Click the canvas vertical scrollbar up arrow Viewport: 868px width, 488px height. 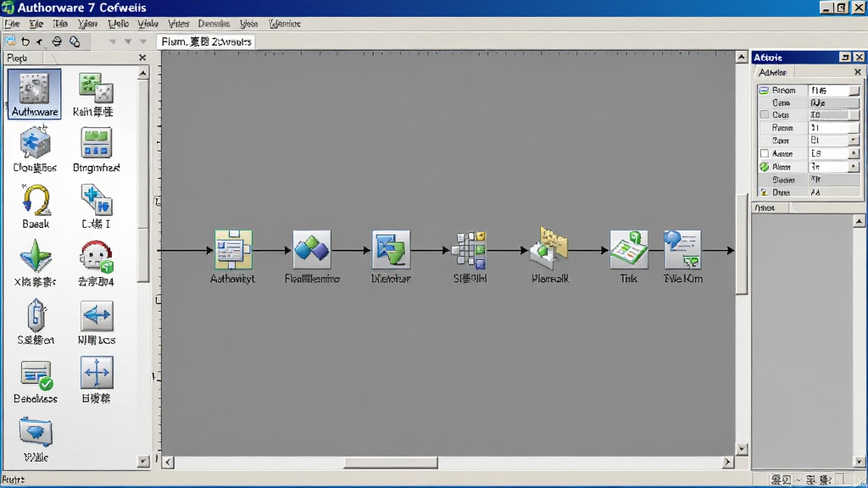742,57
